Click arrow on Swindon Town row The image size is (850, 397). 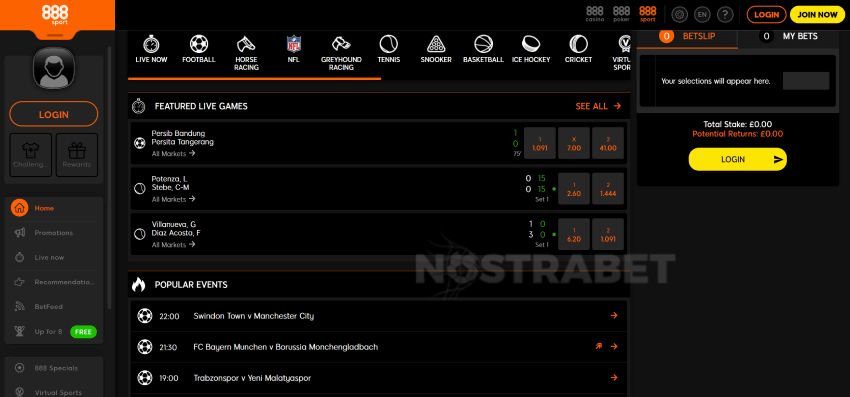pyautogui.click(x=614, y=316)
